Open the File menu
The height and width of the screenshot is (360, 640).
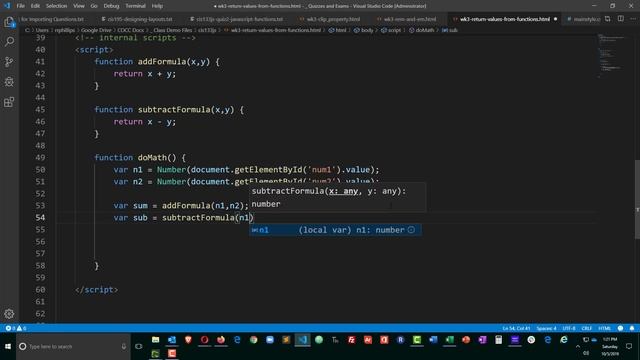click(x=21, y=6)
